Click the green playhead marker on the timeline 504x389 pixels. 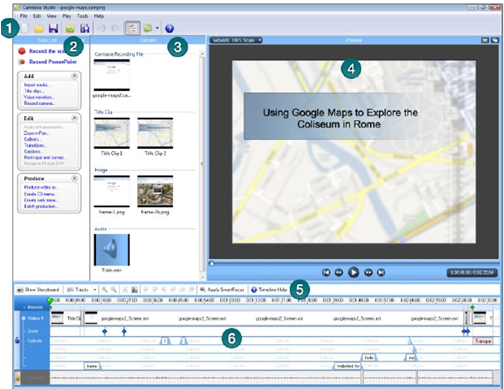[50, 301]
